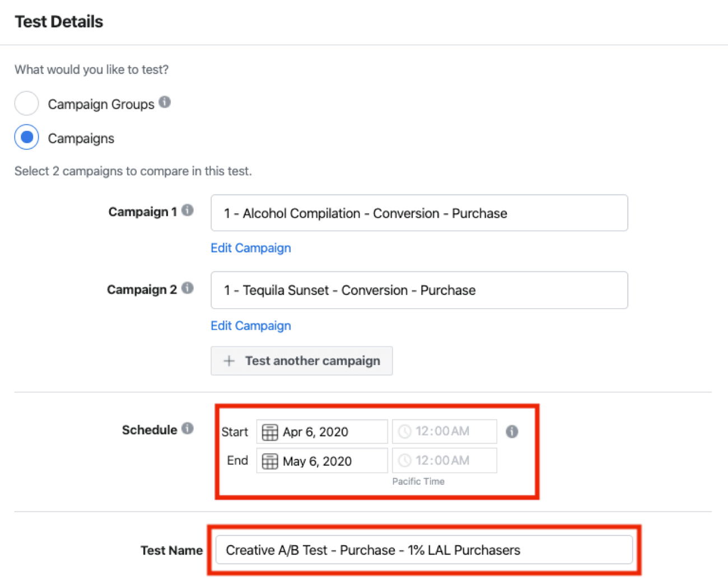Screen dimensions: 728x586
Task: Open the Start date field showing Apr 6, 2020
Action: pyautogui.click(x=322, y=432)
